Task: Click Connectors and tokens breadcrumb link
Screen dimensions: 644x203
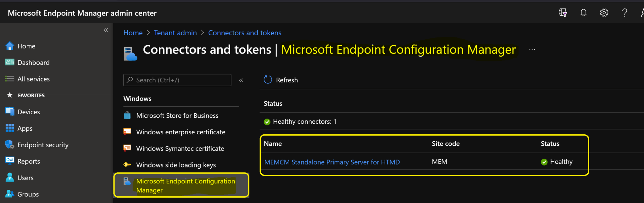Action: [245, 33]
